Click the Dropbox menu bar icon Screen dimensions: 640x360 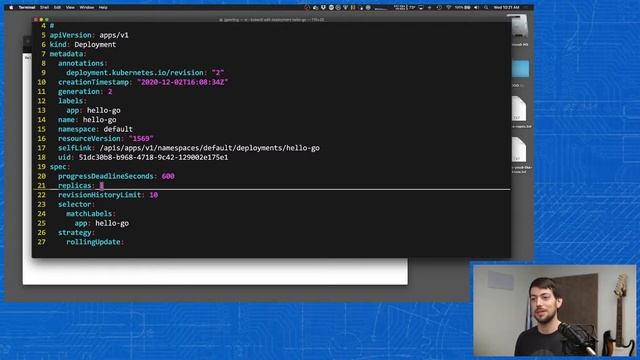323,7
